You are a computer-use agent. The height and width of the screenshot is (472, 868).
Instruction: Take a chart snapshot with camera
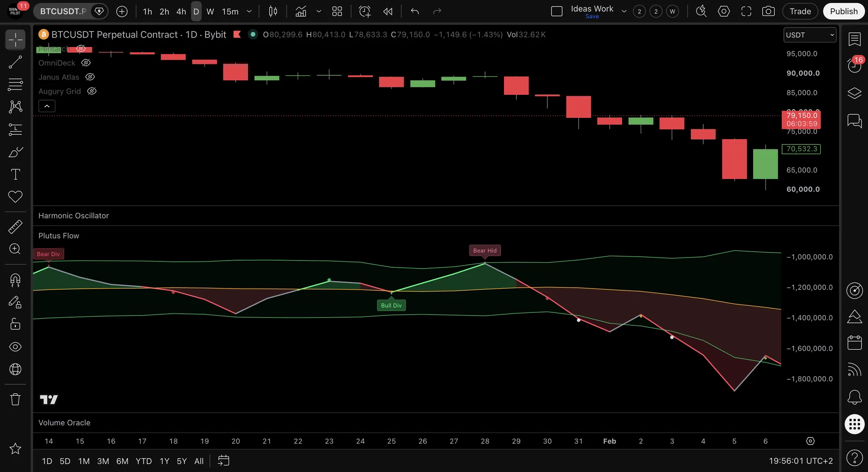click(768, 12)
